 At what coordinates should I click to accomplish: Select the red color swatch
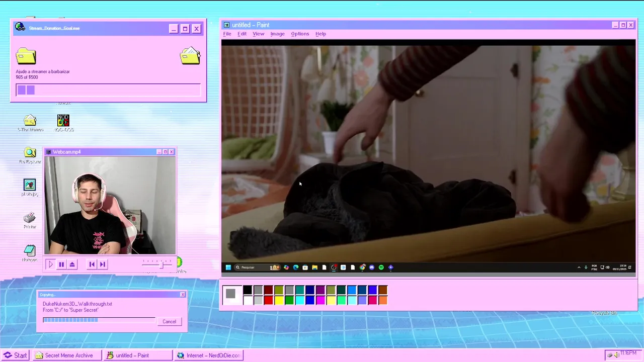(269, 300)
